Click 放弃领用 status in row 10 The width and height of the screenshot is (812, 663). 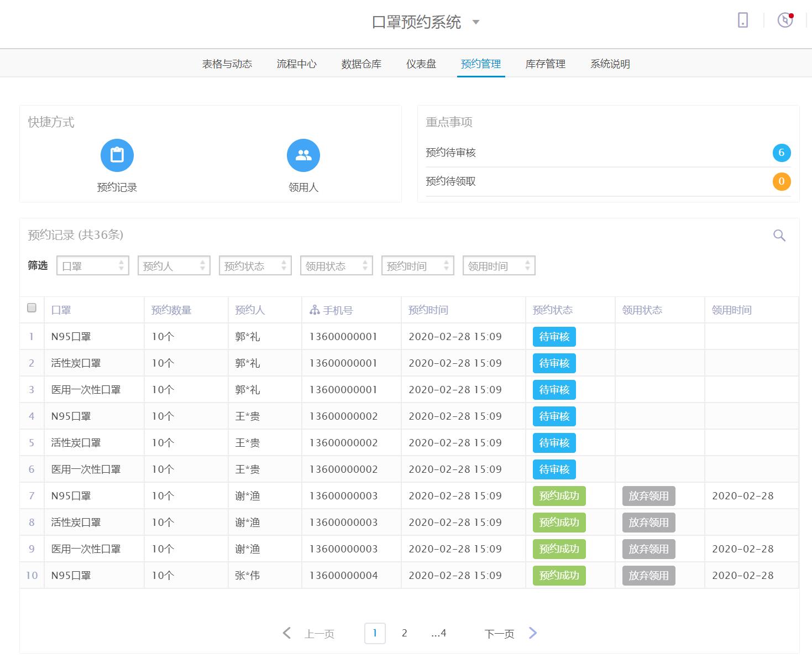pos(649,576)
